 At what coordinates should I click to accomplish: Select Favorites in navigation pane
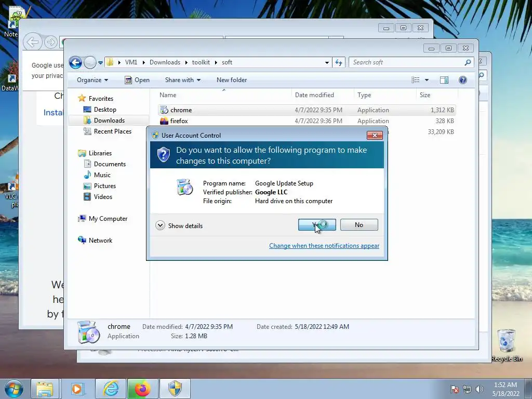(x=96, y=98)
